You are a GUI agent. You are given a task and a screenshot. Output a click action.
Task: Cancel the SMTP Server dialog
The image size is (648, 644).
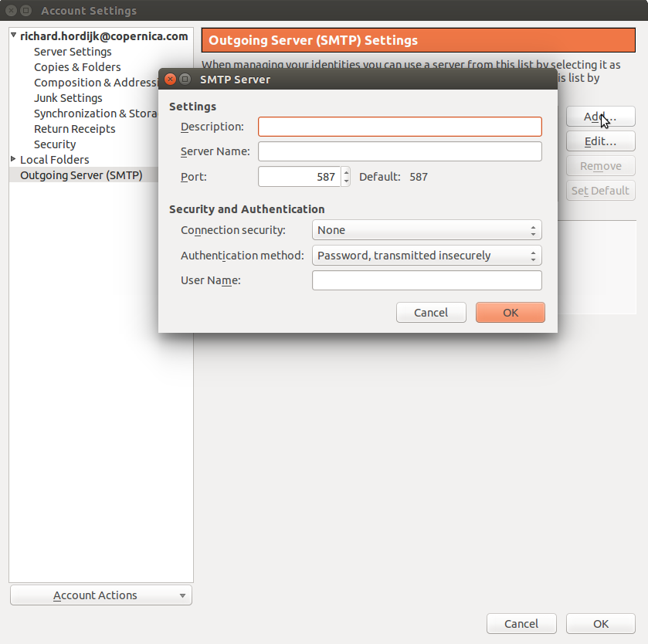tap(431, 312)
